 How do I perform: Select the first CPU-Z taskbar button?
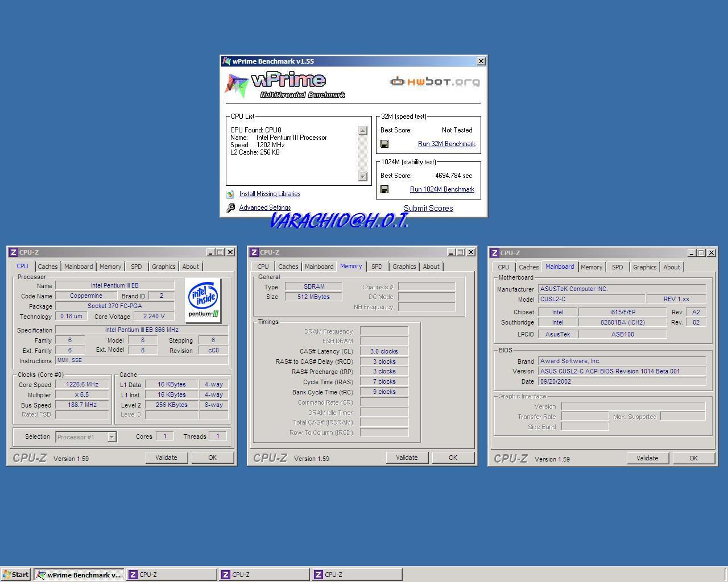[x=171, y=575]
